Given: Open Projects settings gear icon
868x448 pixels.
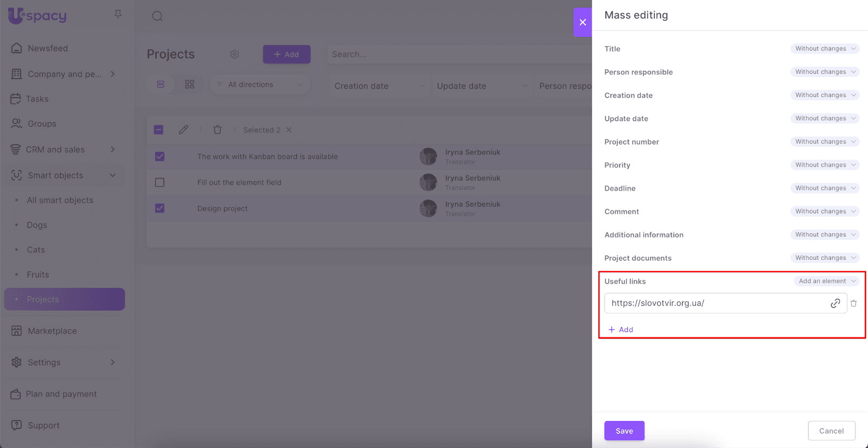Looking at the screenshot, I should (x=234, y=54).
